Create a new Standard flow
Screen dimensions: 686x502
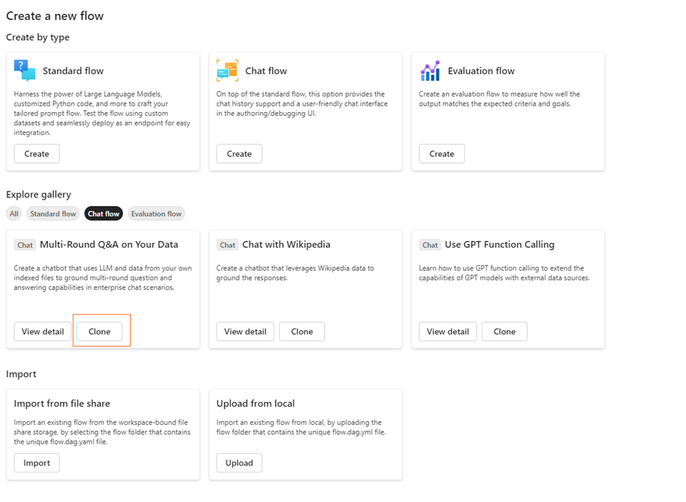[37, 153]
